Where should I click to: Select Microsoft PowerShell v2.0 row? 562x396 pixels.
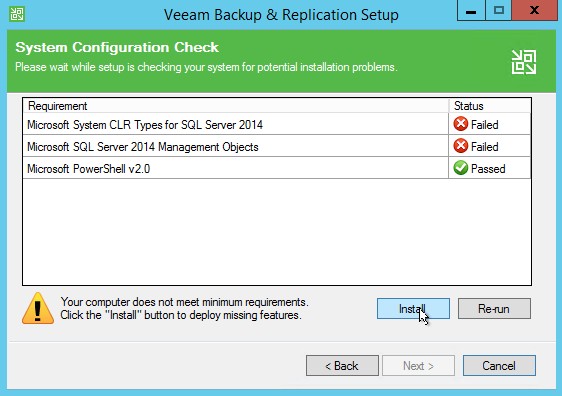(277, 168)
